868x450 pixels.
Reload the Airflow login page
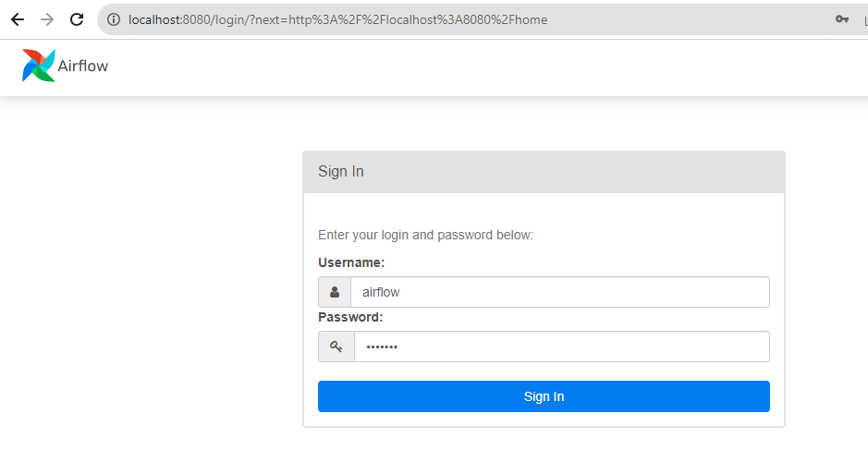click(x=77, y=19)
